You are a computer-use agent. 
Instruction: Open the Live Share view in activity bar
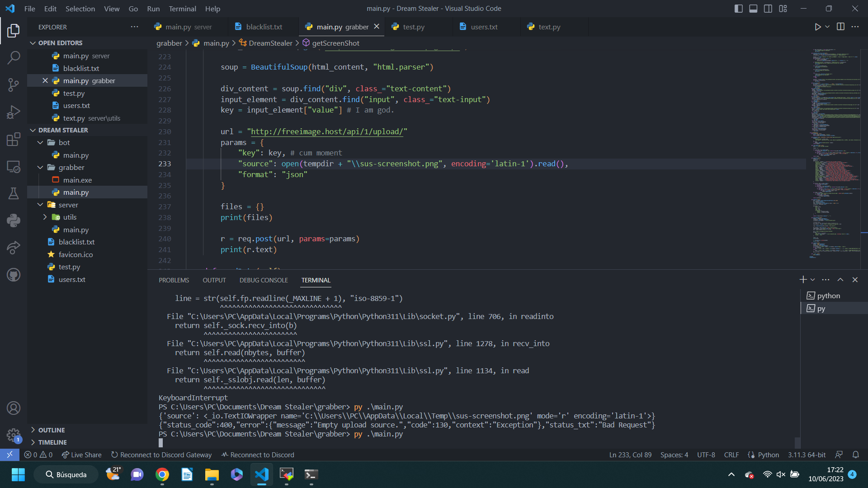click(x=14, y=248)
